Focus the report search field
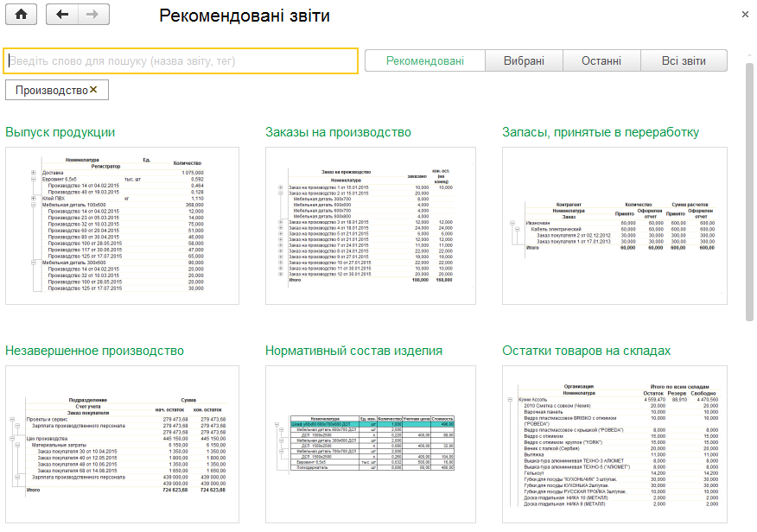The height and width of the screenshot is (532, 757). (x=181, y=60)
